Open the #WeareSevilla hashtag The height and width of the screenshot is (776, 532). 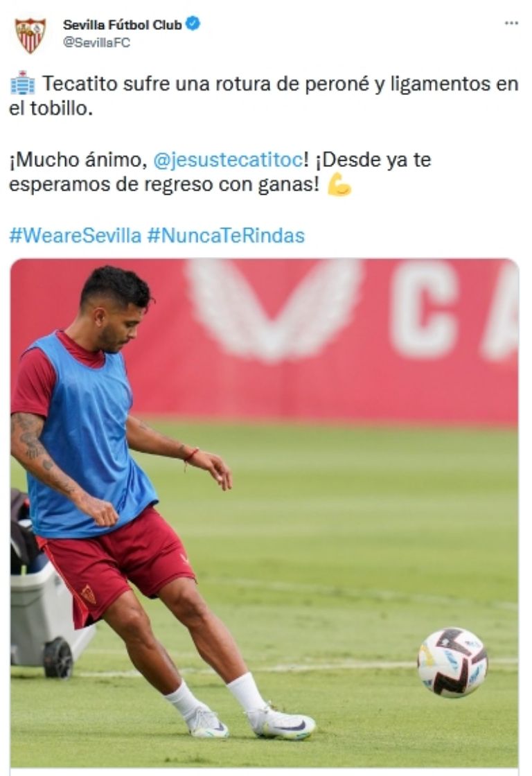click(76, 236)
